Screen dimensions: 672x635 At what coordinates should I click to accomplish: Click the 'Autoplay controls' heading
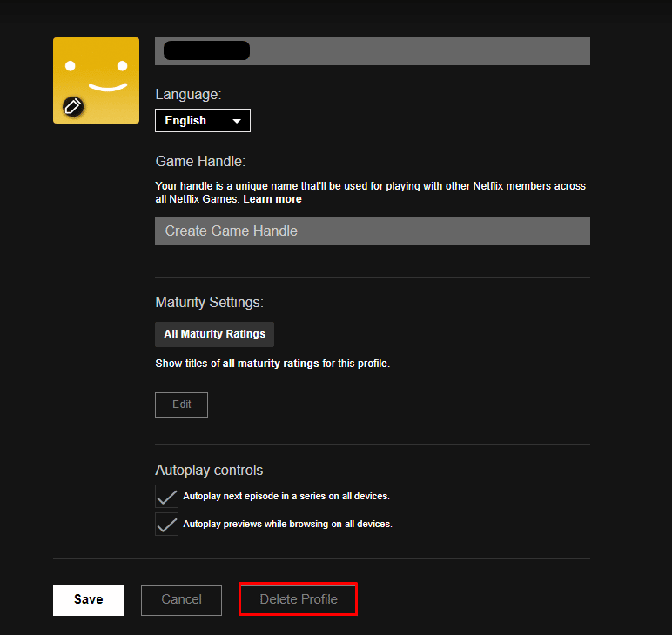[209, 470]
